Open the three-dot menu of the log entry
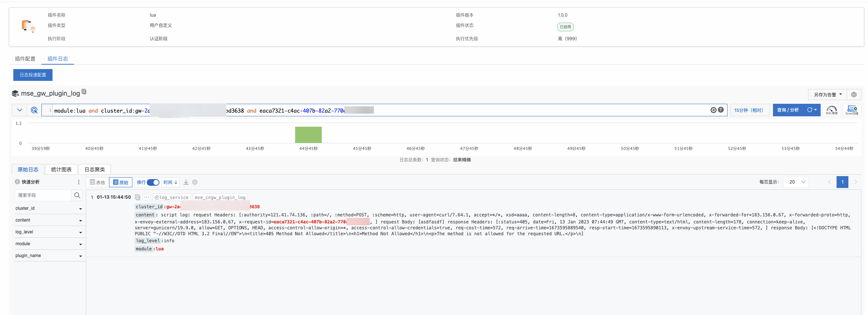This screenshot has width=868, height=315. click(146, 197)
